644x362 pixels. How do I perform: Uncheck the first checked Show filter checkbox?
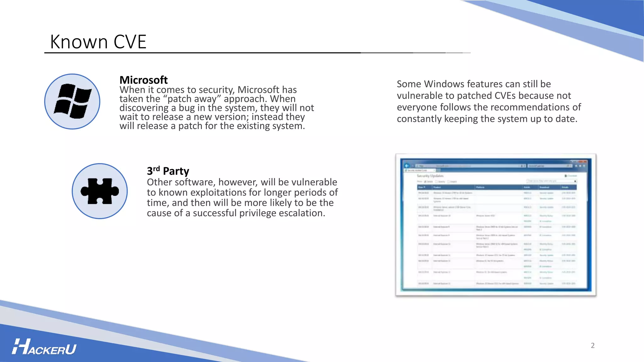[x=425, y=182]
